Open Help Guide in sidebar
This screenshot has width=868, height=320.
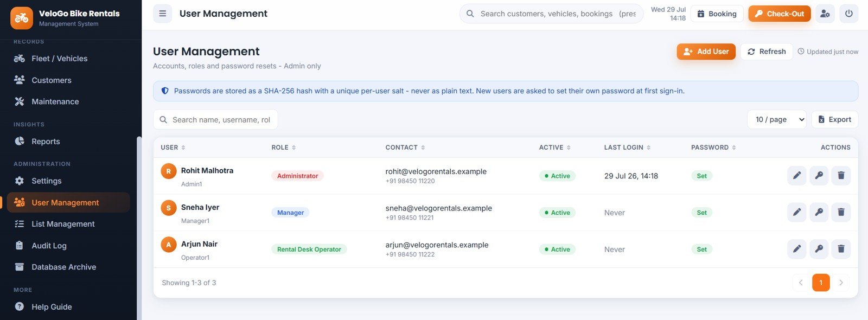point(68,307)
